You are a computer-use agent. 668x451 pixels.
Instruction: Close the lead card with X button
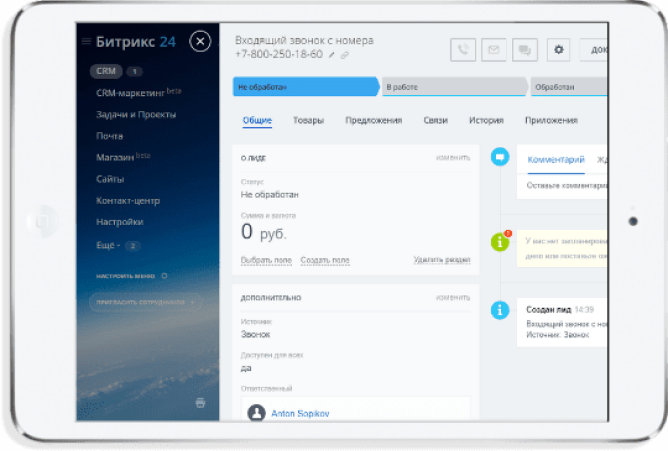200,41
